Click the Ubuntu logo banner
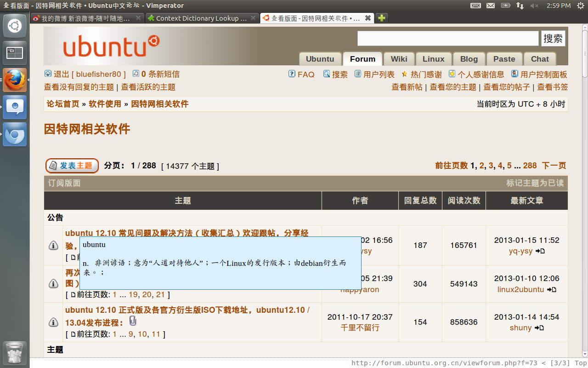This screenshot has height=368, width=588. click(x=111, y=46)
